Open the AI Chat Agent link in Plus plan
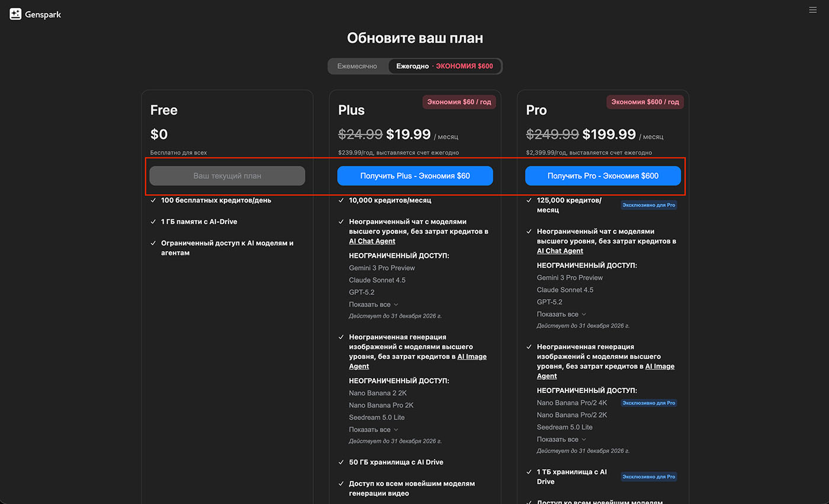 click(372, 241)
